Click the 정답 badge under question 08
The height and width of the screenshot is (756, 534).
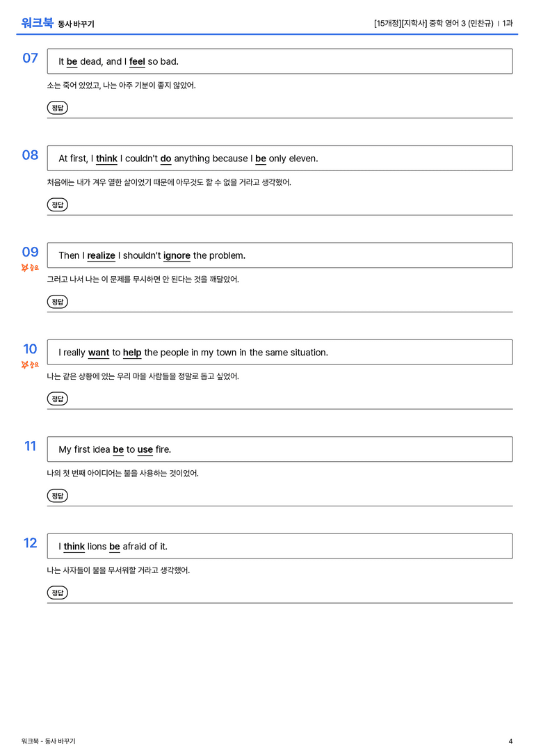coord(57,204)
